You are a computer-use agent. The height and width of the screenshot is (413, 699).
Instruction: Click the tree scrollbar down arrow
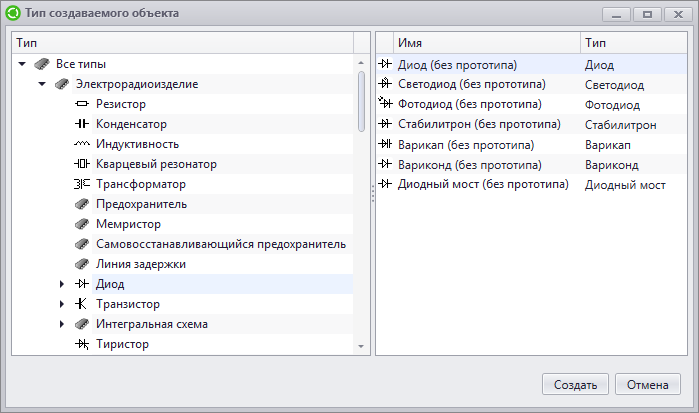[361, 347]
